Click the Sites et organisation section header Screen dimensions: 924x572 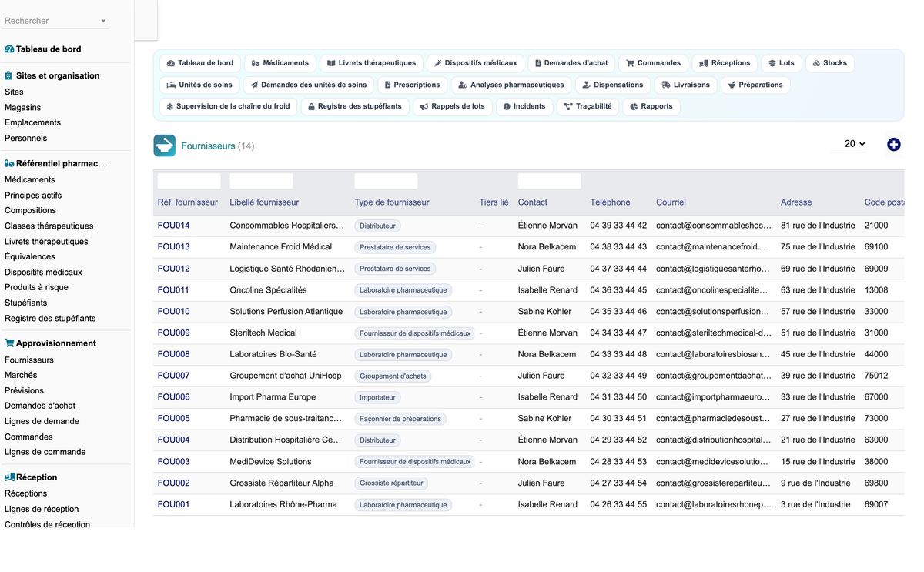[52, 76]
